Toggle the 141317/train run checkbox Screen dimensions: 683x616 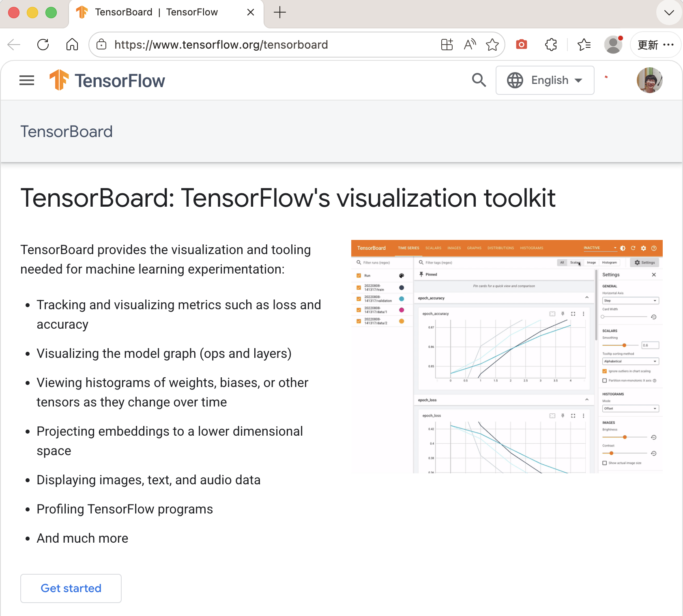click(359, 288)
